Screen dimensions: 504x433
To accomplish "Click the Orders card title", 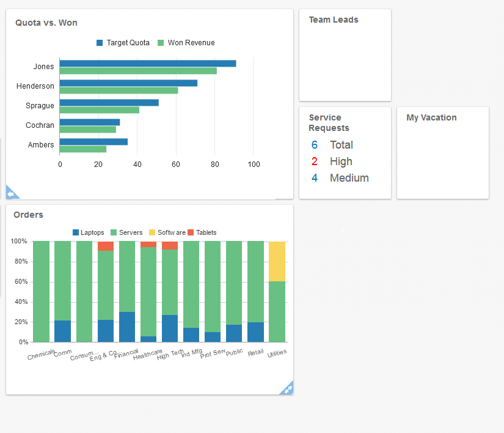I will (28, 215).
